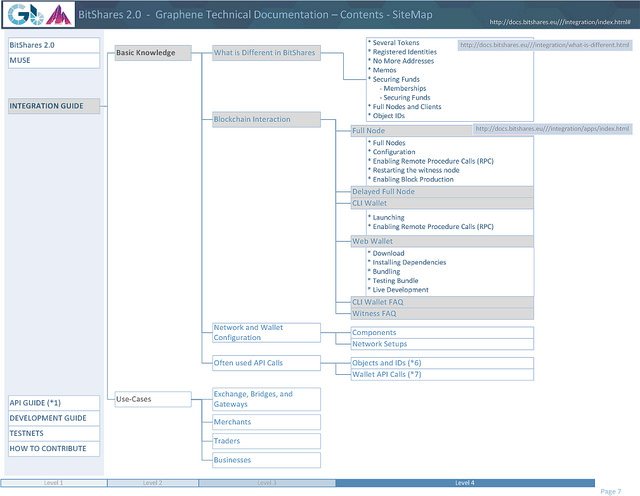Open the Components entry

(442, 333)
